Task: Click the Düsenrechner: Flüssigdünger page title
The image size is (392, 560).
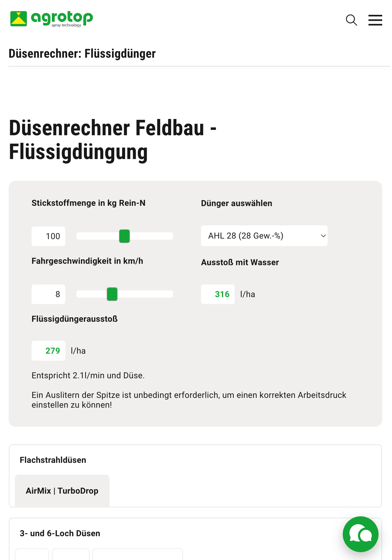Action: pos(82,53)
